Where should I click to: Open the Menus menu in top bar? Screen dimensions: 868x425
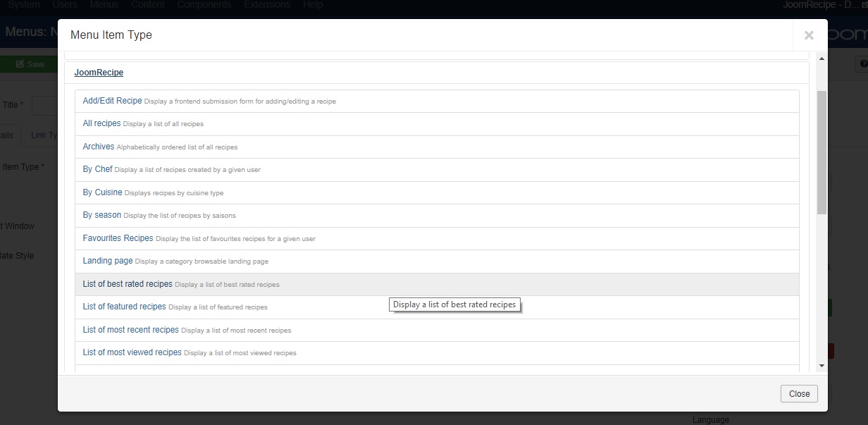tap(104, 4)
